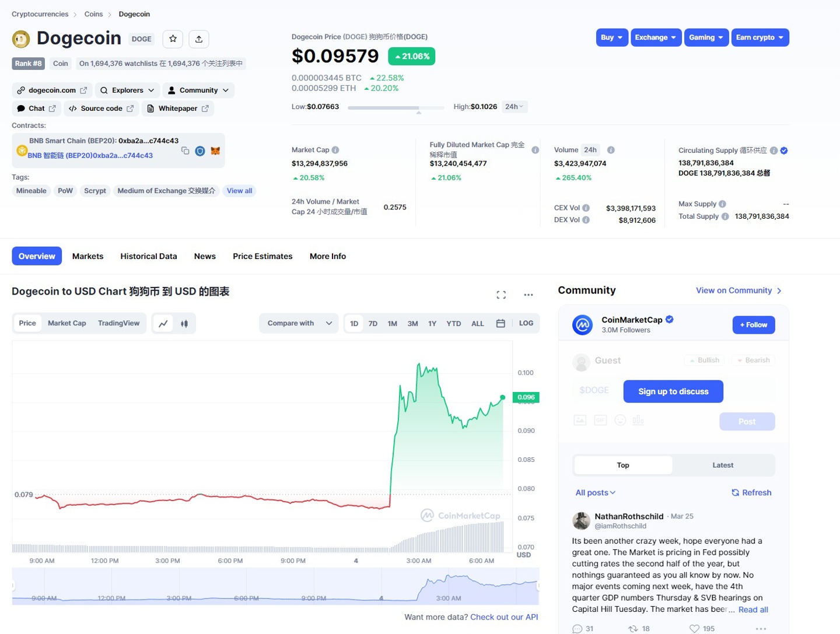
Task: Add Dogecoin to watchlist via star icon
Action: coord(173,38)
